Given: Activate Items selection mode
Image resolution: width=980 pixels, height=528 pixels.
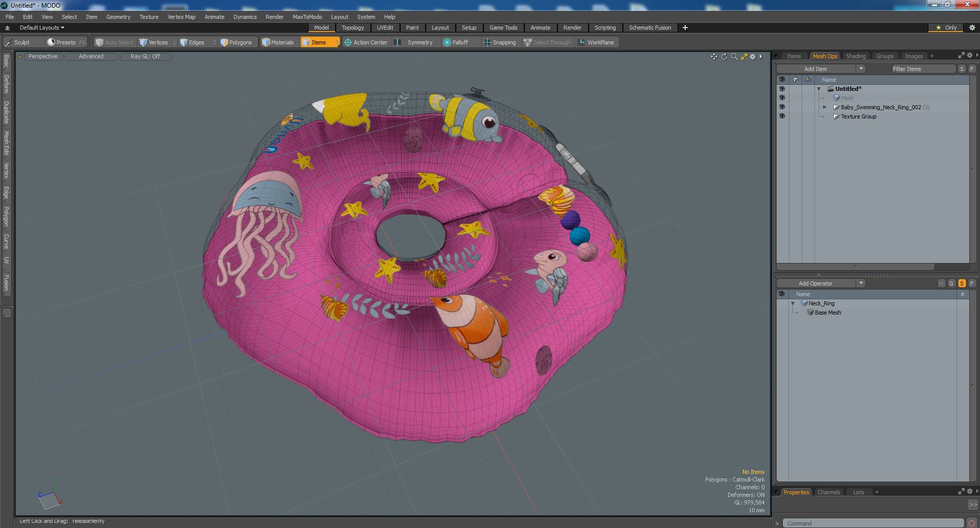Looking at the screenshot, I should pyautogui.click(x=319, y=42).
